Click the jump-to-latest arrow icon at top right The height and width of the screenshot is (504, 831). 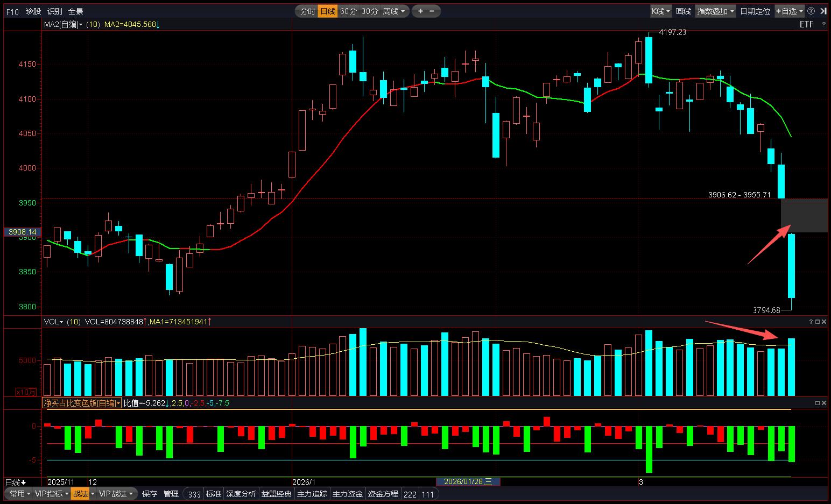[x=823, y=11]
